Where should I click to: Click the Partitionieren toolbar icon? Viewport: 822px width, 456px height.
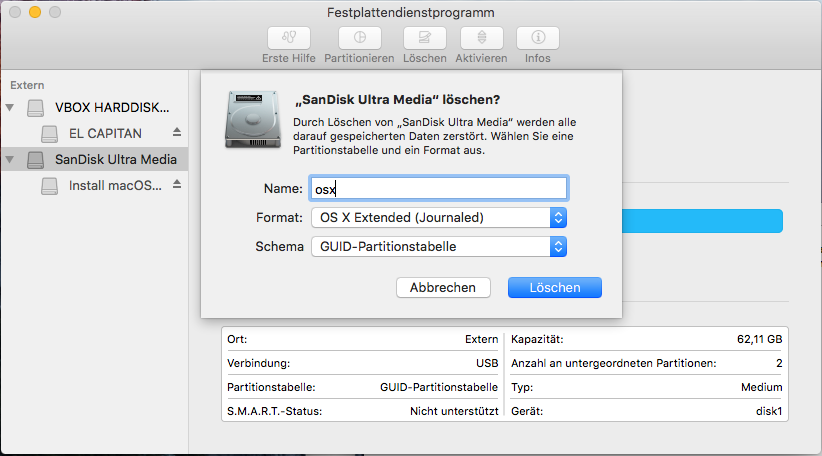coord(360,38)
